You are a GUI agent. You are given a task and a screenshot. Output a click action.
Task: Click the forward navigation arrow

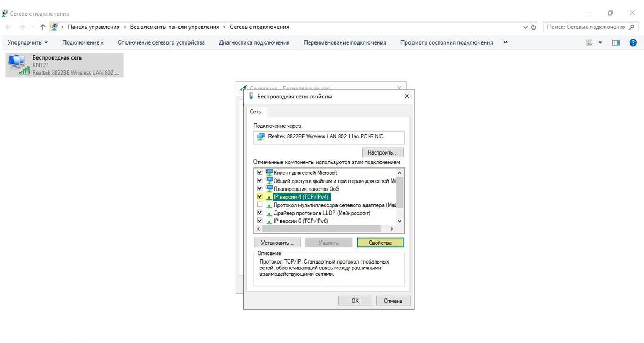23,27
